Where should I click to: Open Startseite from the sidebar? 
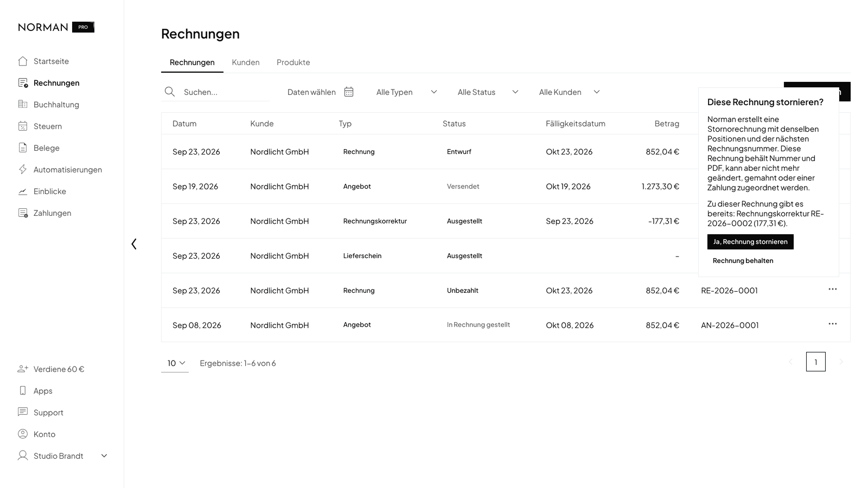[43, 61]
